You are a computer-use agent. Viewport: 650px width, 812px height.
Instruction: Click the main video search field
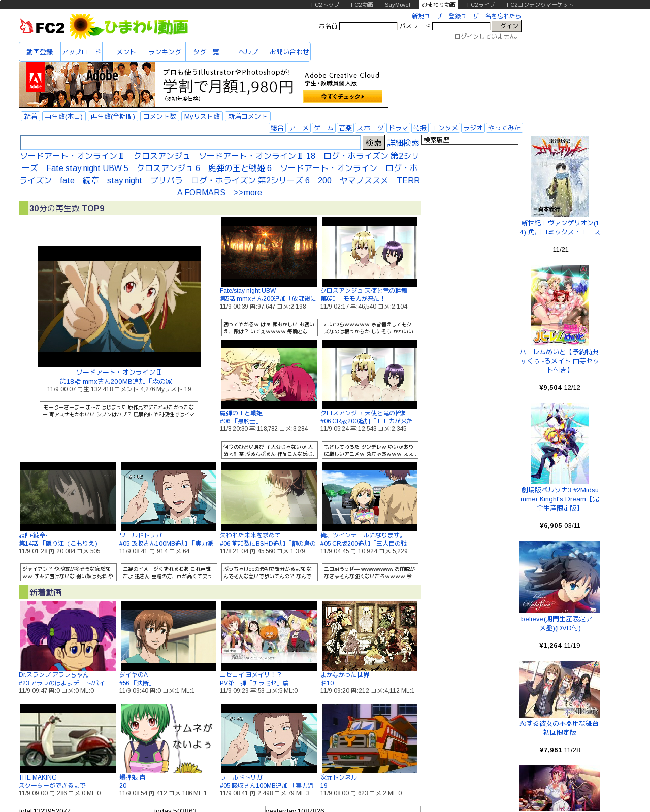(x=190, y=143)
